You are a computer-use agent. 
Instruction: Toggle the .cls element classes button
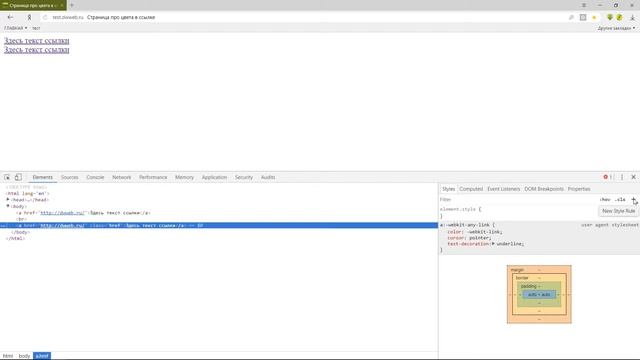[620, 200]
